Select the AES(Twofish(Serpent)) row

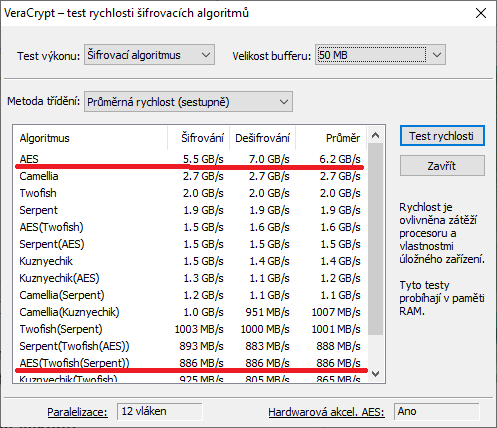pos(190,363)
